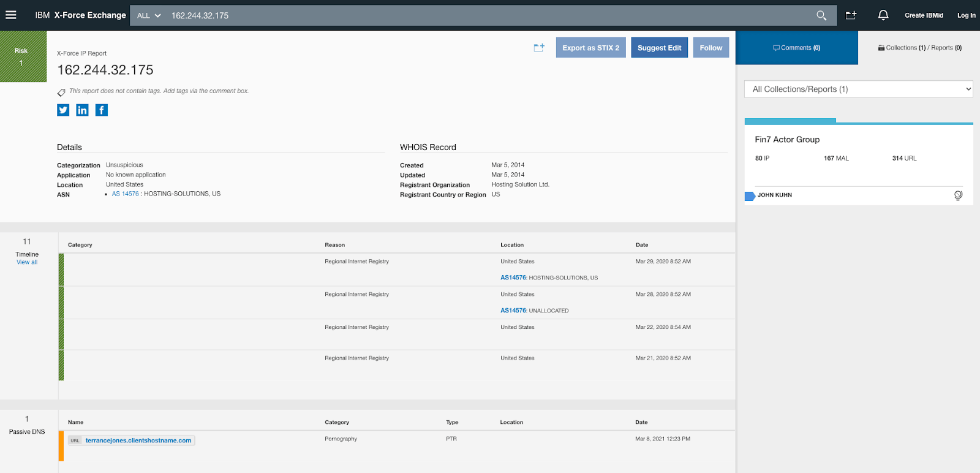Click the 314 URL count
980x473 pixels.
point(904,159)
